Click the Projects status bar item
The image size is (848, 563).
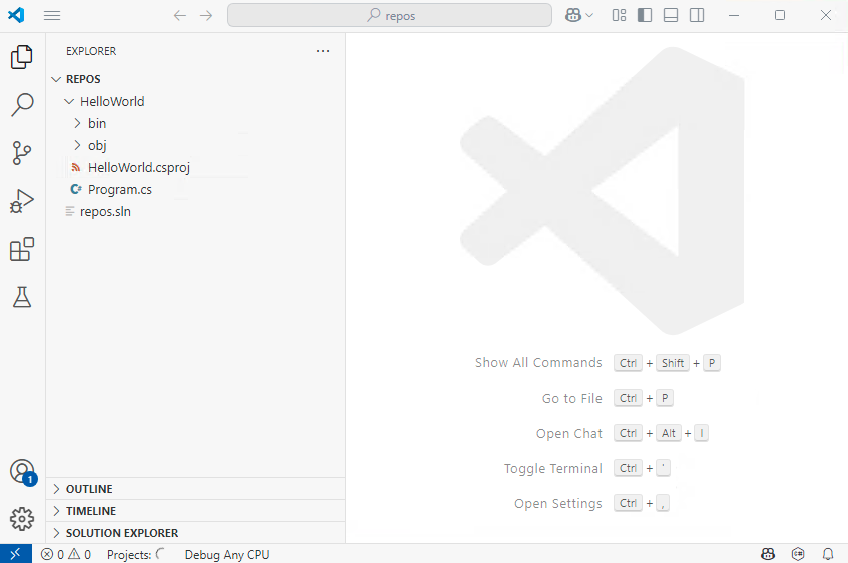tap(135, 554)
